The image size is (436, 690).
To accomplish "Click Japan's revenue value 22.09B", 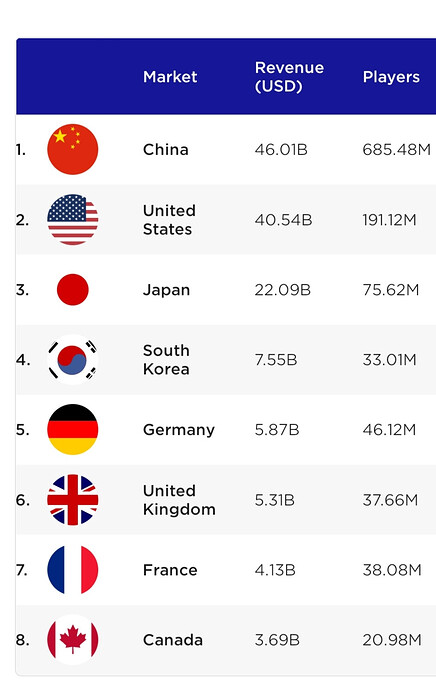I will [282, 290].
